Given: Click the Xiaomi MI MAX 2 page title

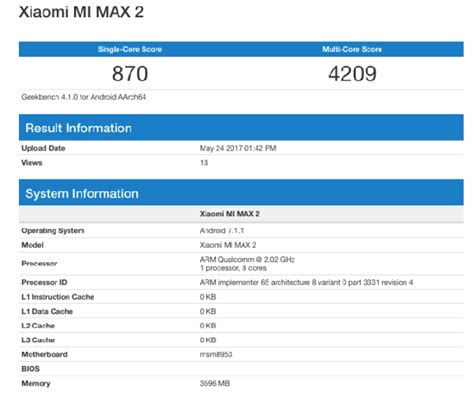Looking at the screenshot, I should (81, 12).
